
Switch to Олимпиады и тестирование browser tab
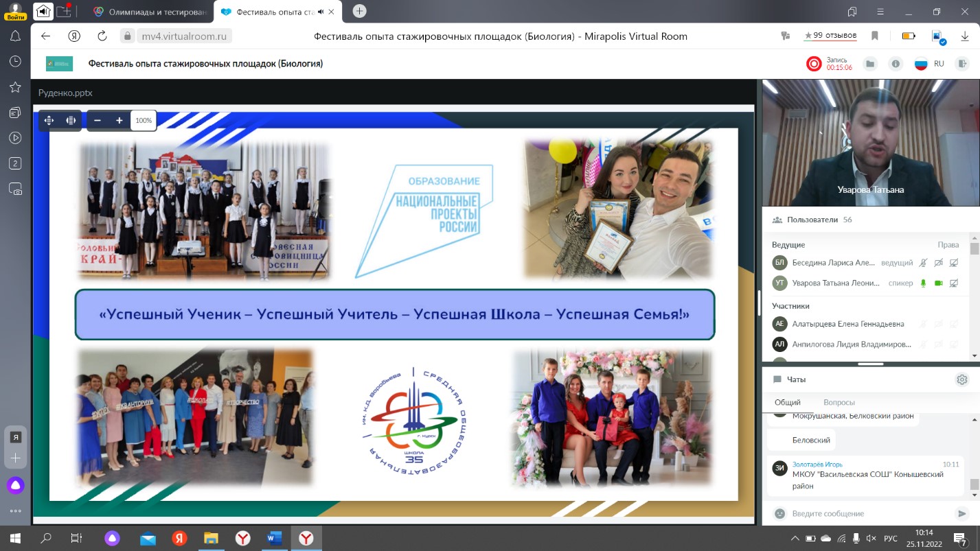tap(149, 11)
